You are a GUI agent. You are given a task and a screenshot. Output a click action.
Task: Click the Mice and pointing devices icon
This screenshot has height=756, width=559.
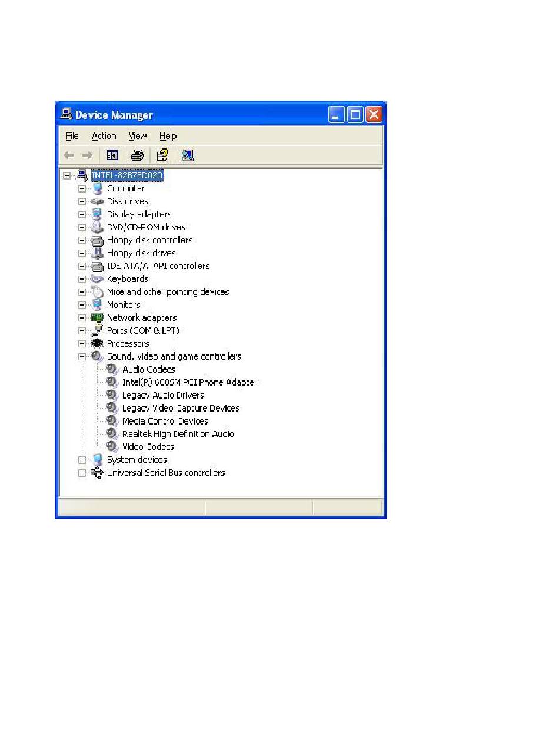97,292
